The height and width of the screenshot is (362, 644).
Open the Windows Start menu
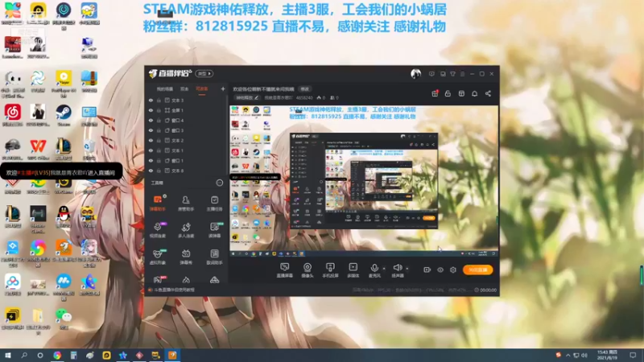coord(7,356)
